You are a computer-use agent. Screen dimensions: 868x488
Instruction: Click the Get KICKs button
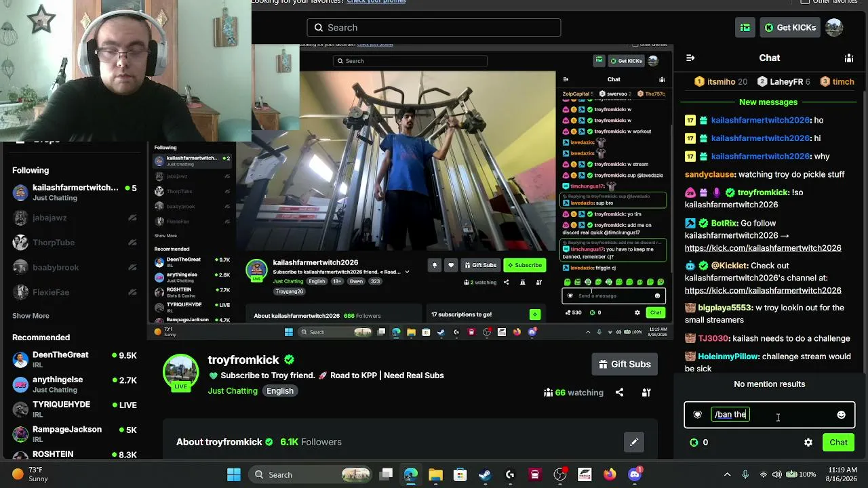tap(790, 28)
